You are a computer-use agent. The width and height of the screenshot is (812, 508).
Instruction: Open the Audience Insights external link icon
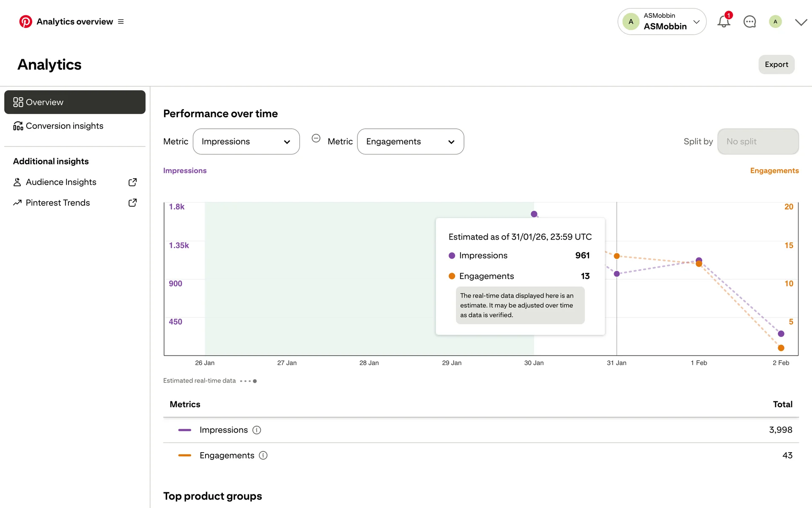pyautogui.click(x=132, y=182)
